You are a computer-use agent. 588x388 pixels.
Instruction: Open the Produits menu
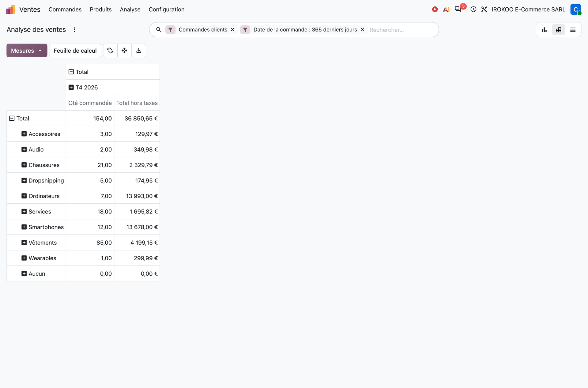101,9
